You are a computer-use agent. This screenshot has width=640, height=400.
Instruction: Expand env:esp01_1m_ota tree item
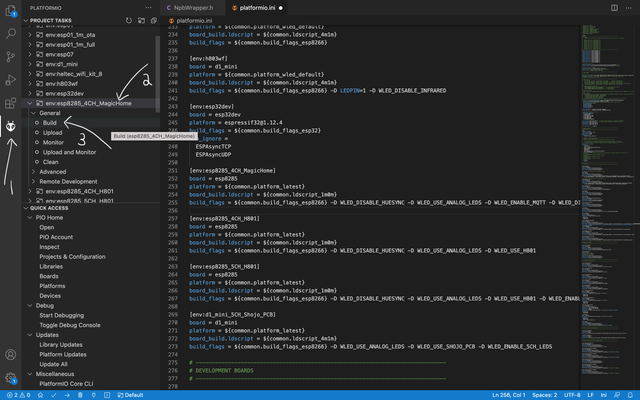coord(30,35)
